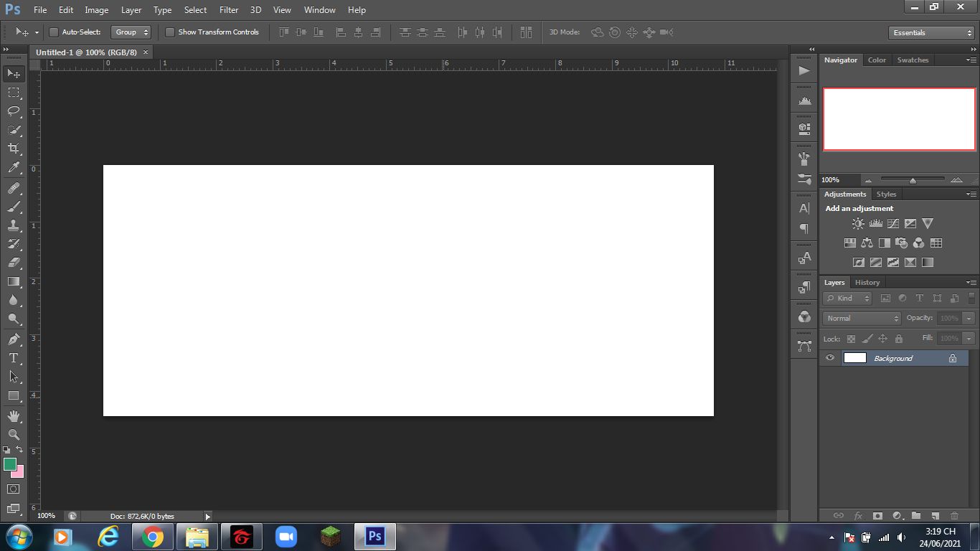Viewport: 980px width, 551px height.
Task: Add a Curves adjustment
Action: (893, 224)
